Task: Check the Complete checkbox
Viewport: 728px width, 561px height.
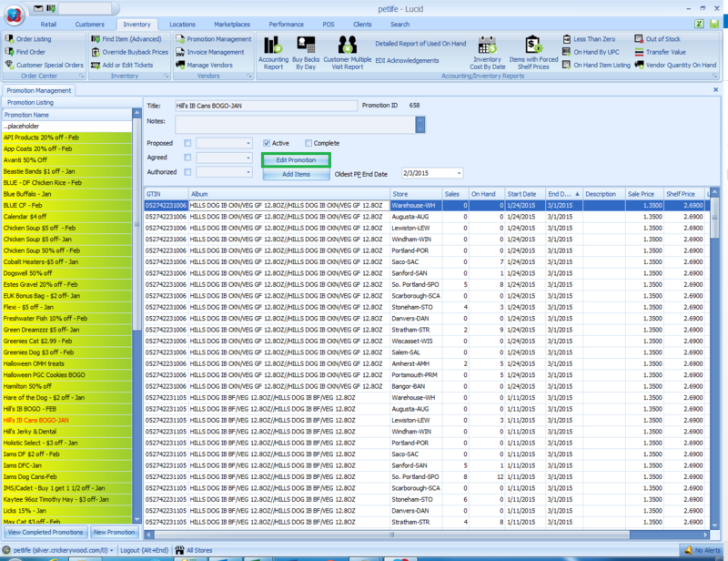Action: pyautogui.click(x=308, y=143)
